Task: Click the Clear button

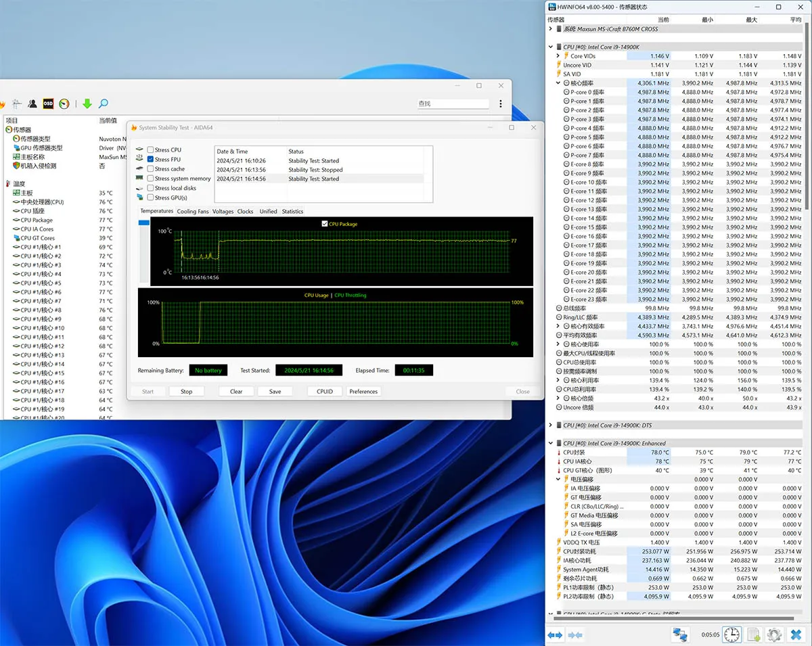Action: point(236,392)
